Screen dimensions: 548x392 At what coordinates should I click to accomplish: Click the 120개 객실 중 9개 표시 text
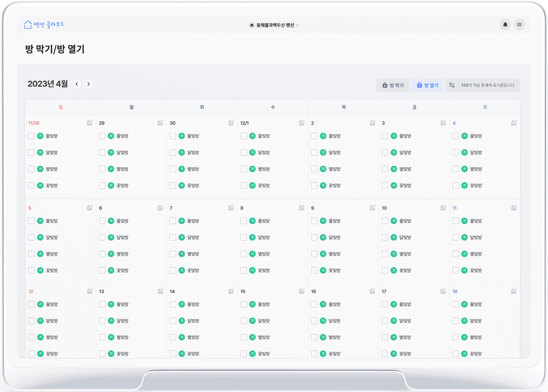[488, 85]
